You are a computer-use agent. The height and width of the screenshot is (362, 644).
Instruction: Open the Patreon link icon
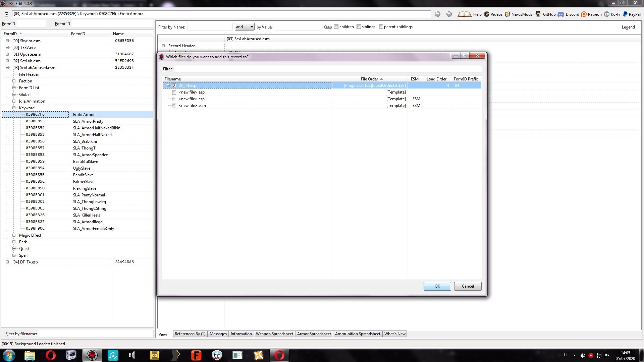tap(584, 14)
